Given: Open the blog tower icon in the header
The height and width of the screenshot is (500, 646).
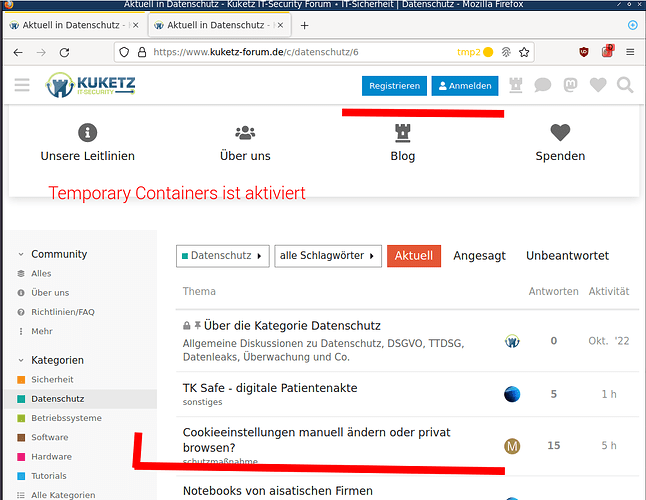Looking at the screenshot, I should click(515, 85).
